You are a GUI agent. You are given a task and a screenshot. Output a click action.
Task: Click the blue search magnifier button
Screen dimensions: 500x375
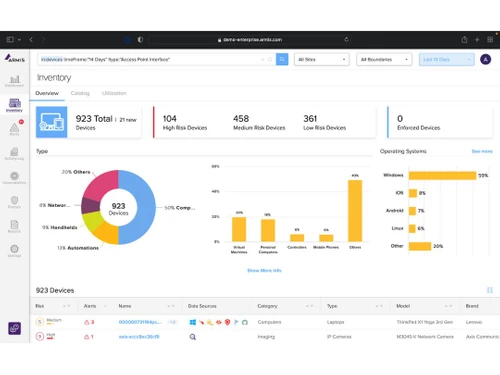(x=282, y=59)
